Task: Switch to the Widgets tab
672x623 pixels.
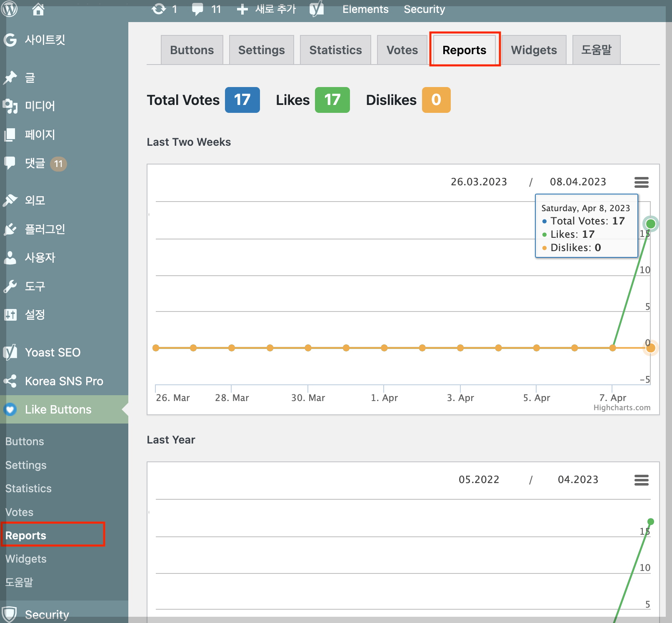Action: 534,50
